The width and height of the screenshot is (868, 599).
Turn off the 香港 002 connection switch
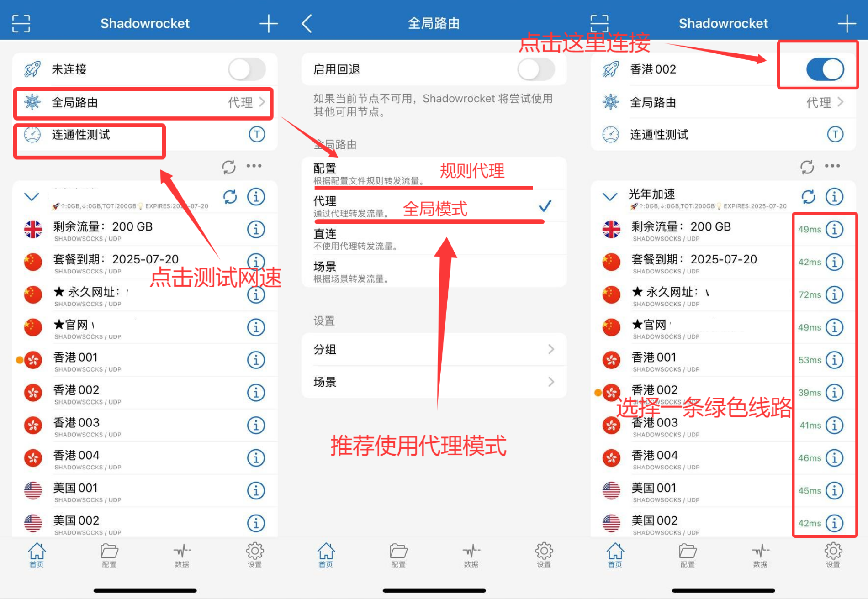(x=825, y=69)
